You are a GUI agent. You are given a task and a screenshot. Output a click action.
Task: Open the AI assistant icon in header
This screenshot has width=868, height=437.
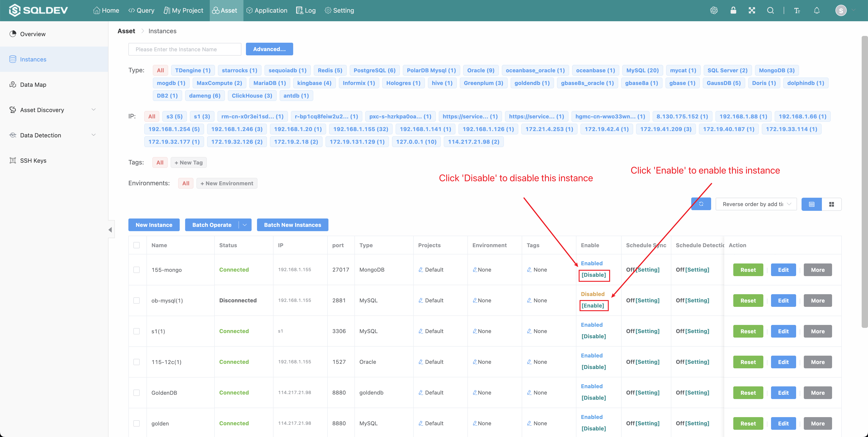pos(714,10)
